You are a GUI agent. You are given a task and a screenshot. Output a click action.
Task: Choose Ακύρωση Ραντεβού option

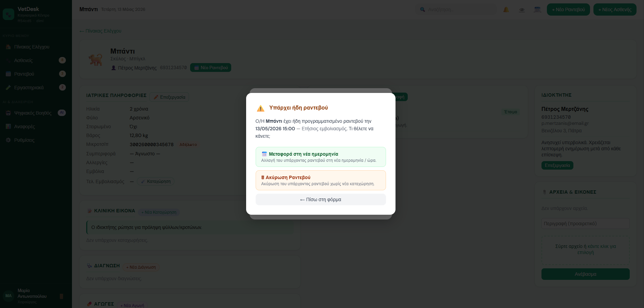pyautogui.click(x=320, y=180)
